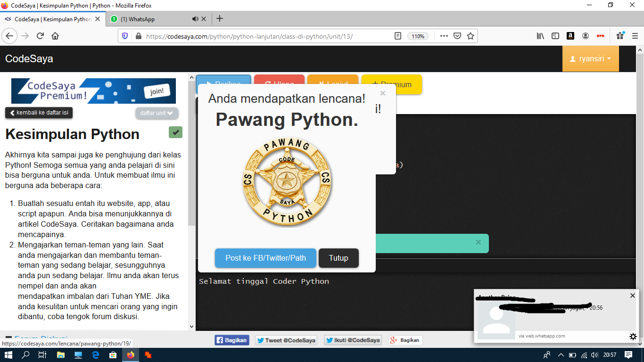The height and width of the screenshot is (362, 644).
Task: Open Microsoft Store from taskbar
Action: [113, 355]
